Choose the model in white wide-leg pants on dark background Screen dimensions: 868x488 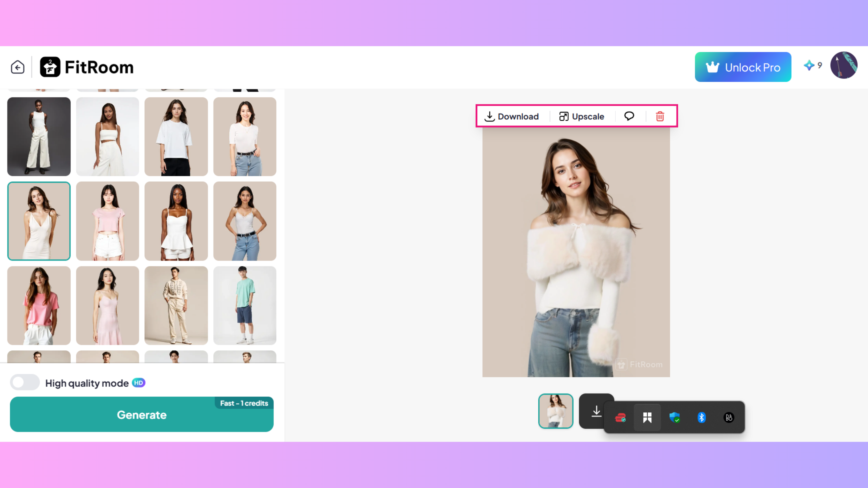click(39, 136)
